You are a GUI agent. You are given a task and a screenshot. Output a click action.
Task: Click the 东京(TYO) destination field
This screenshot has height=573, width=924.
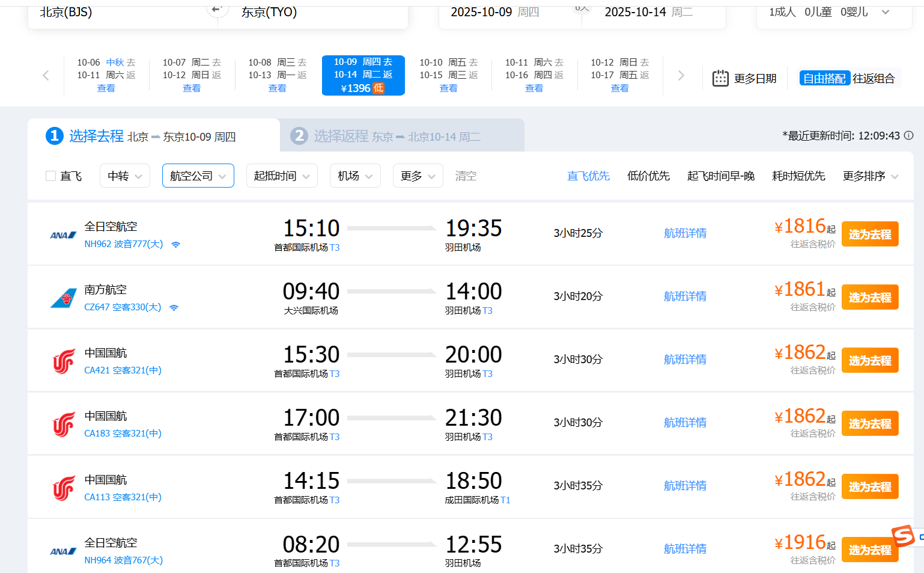(x=269, y=12)
